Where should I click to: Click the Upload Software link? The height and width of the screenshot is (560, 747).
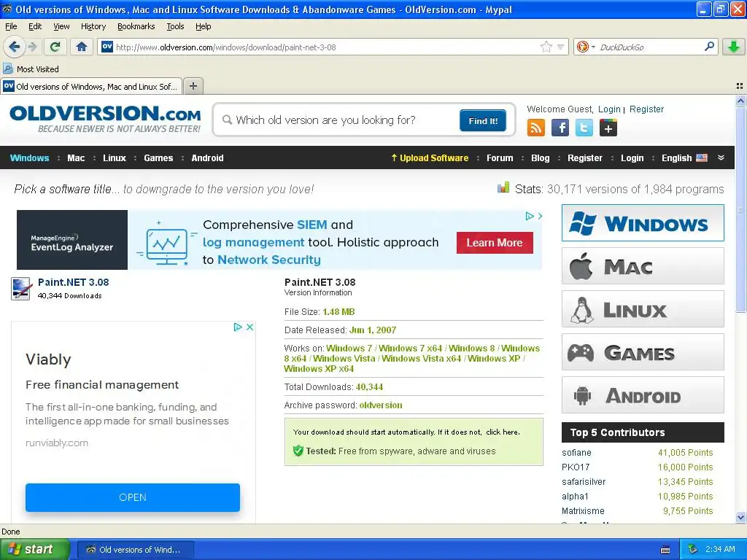pos(430,157)
